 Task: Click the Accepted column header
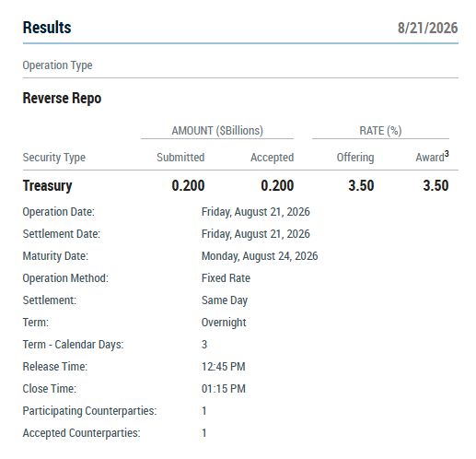pyautogui.click(x=272, y=158)
